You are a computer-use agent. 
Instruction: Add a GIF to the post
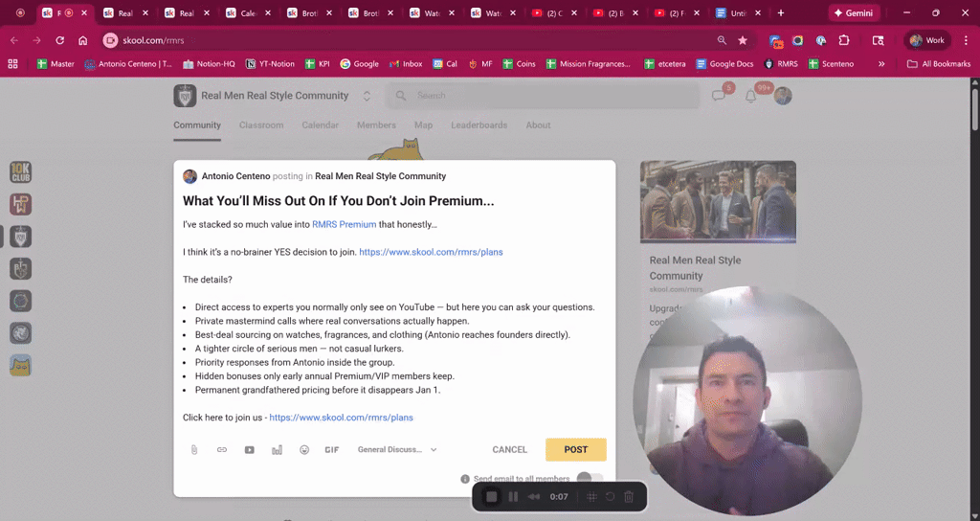tap(332, 450)
